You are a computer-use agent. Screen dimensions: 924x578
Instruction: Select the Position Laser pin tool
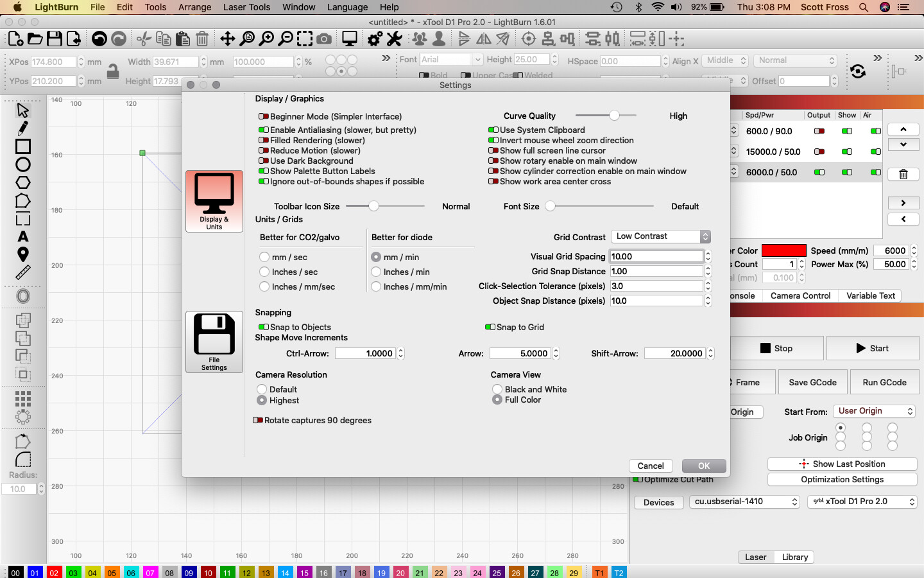tap(23, 255)
